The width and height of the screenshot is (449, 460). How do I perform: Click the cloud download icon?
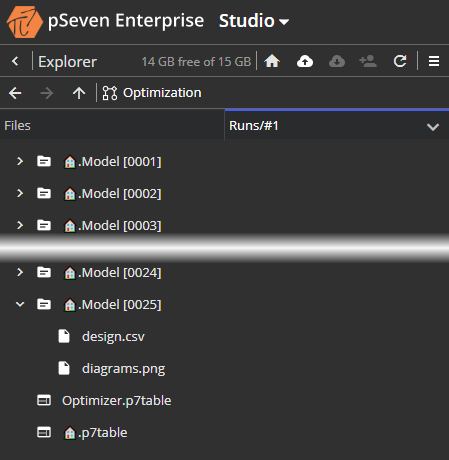click(337, 61)
